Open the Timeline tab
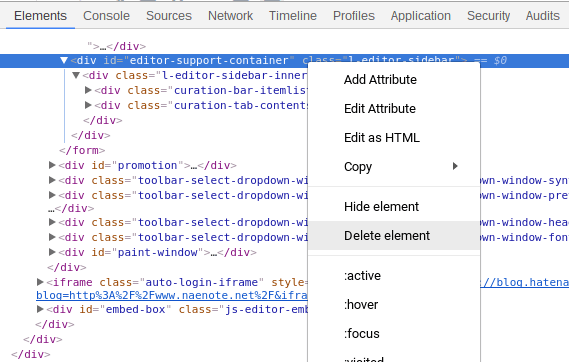The image size is (569, 362). pyautogui.click(x=293, y=16)
